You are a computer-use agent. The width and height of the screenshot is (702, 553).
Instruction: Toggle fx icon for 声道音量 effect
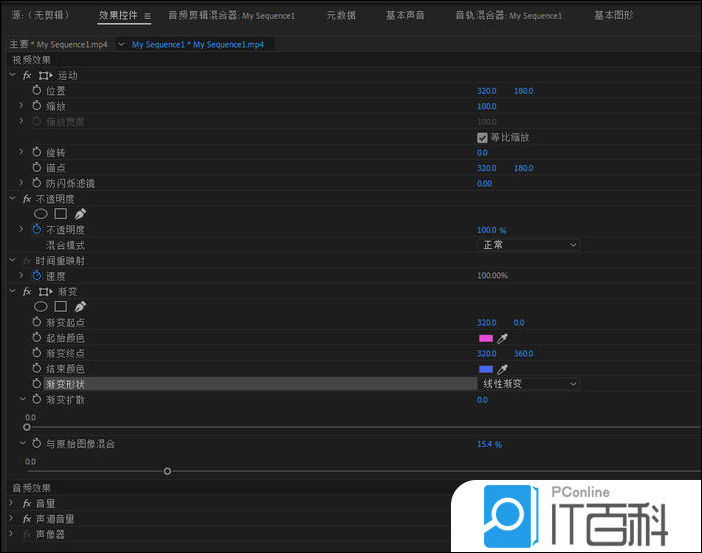(27, 519)
